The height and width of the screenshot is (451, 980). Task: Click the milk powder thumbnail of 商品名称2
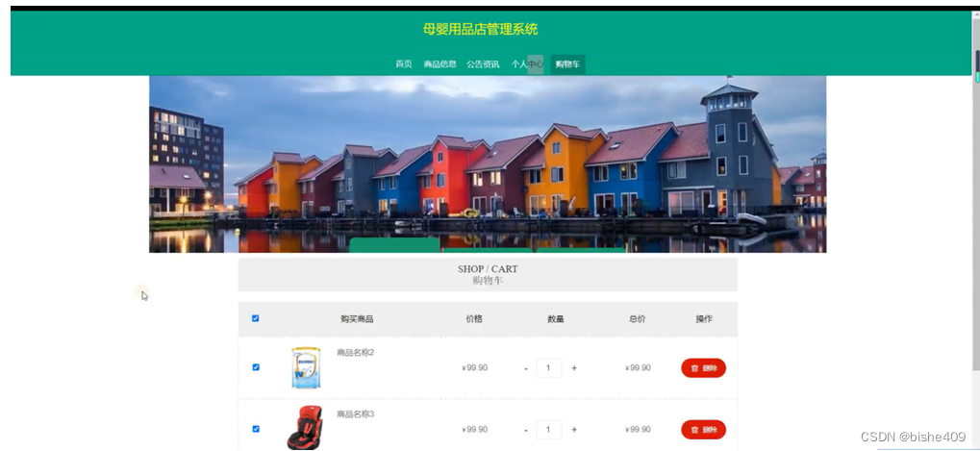[306, 368]
